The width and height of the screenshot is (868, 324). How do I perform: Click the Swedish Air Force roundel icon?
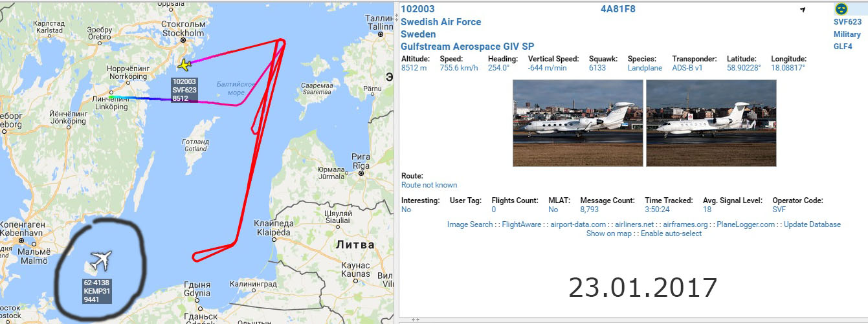[841, 9]
